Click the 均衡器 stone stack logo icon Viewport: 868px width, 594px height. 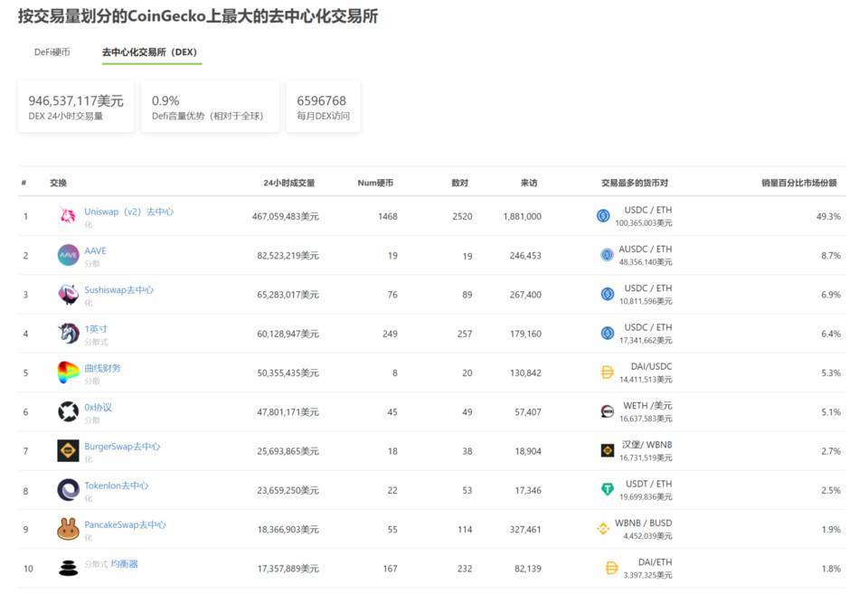tap(67, 568)
